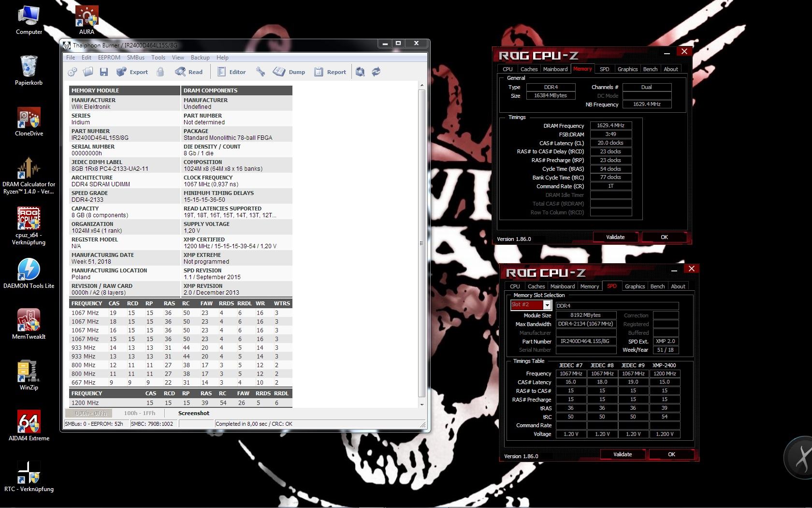Switch to CPU tab in lower CPU-Z window
812x508 pixels.
coord(515,286)
